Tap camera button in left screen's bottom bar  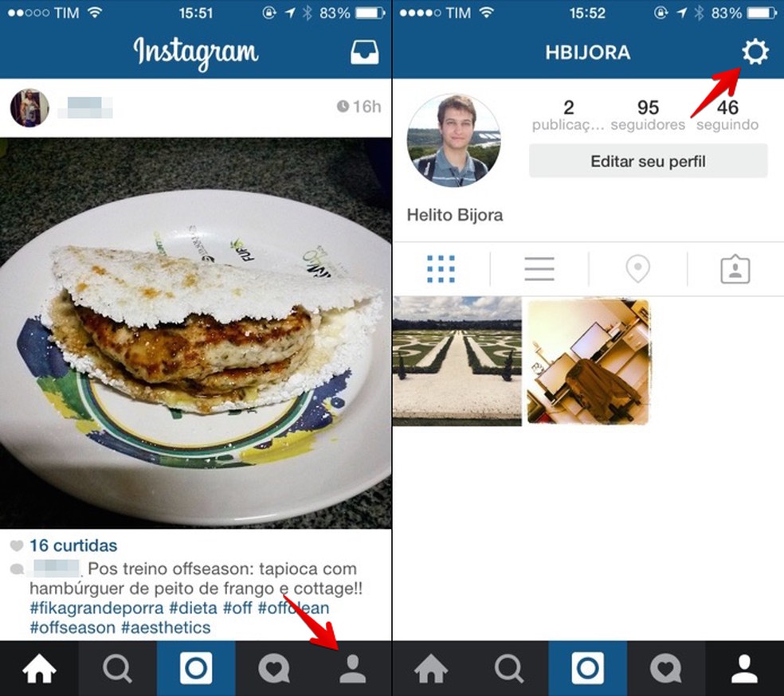[x=196, y=669]
